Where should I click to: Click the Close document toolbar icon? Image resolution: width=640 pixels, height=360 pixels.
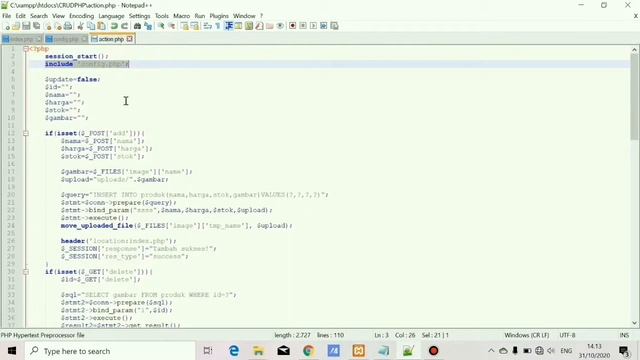click(x=48, y=26)
